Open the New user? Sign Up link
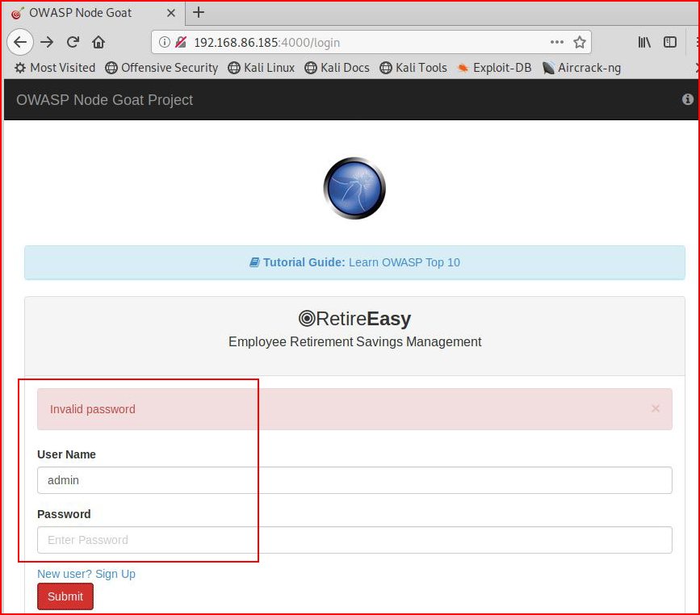The width and height of the screenshot is (700, 615). (86, 574)
